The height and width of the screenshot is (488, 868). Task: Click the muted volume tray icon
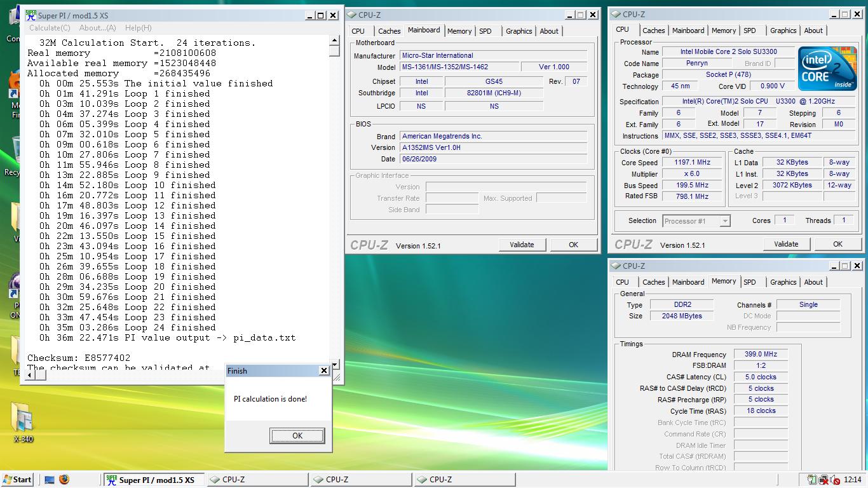pyautogui.click(x=835, y=480)
